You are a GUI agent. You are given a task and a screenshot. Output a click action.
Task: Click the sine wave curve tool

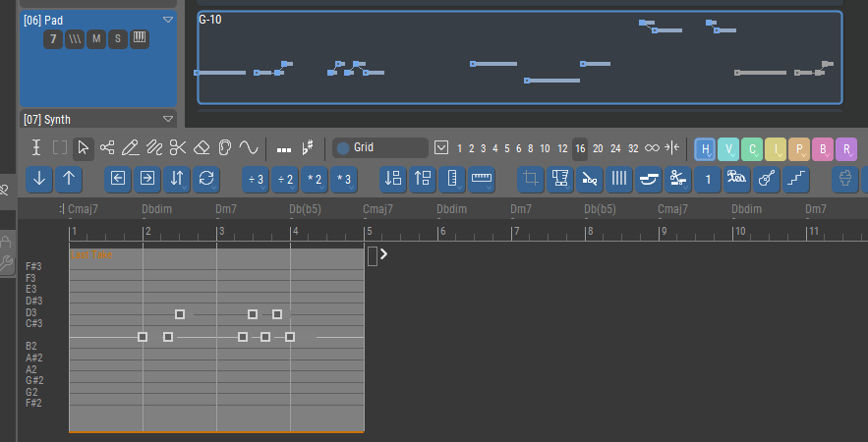[248, 148]
